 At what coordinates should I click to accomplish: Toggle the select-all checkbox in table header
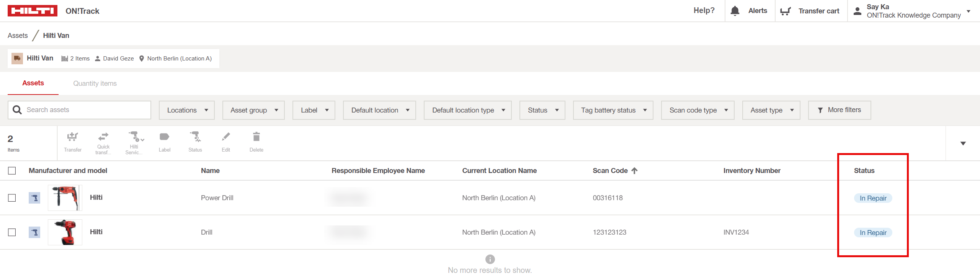(12, 171)
